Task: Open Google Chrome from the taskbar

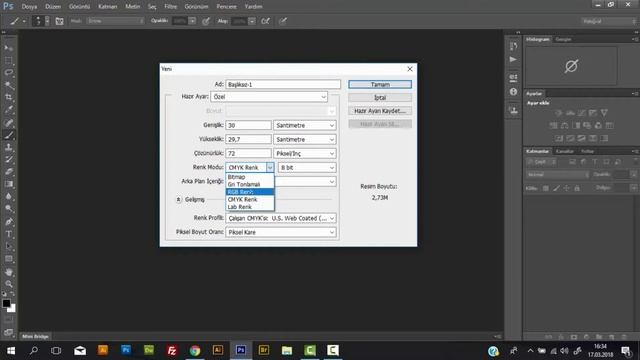Action: pos(195,350)
